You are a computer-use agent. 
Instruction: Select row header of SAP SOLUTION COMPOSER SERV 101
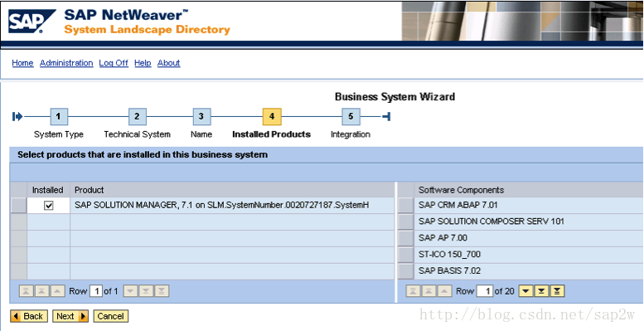406,221
